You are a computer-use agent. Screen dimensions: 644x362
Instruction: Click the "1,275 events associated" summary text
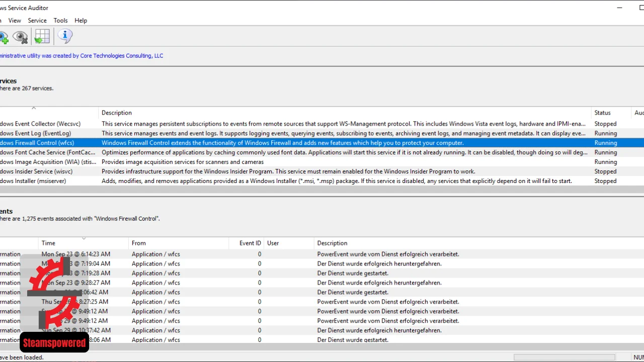80,219
